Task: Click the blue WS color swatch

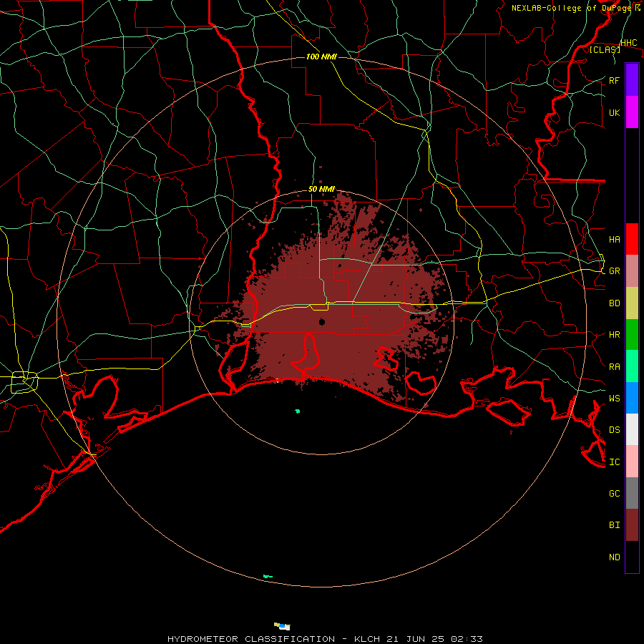Action: click(x=632, y=398)
